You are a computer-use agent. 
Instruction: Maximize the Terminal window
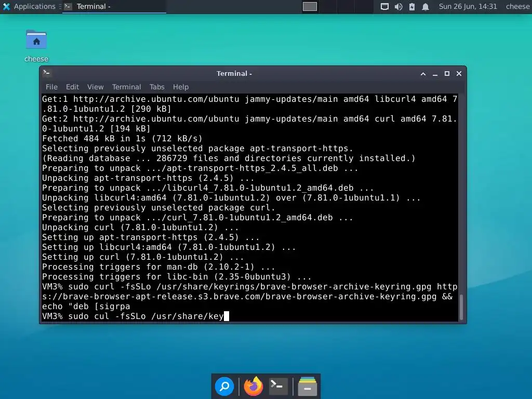click(447, 74)
